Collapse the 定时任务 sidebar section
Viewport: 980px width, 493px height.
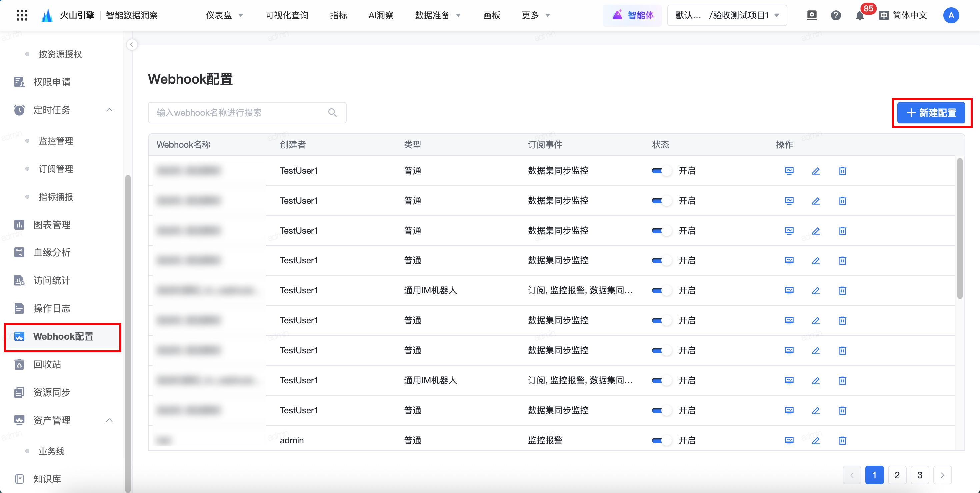pyautogui.click(x=109, y=110)
